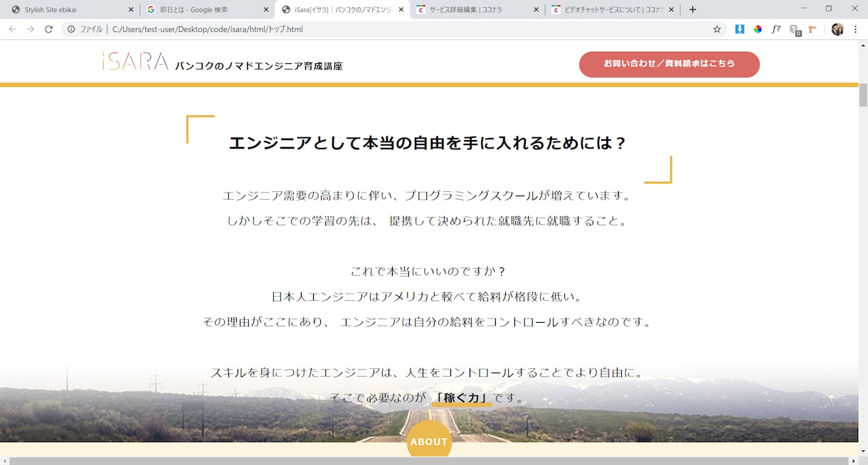868x465 pixels.
Task: Click the バンコクのノマドエンジニア育成講座 title text
Action: click(x=259, y=66)
